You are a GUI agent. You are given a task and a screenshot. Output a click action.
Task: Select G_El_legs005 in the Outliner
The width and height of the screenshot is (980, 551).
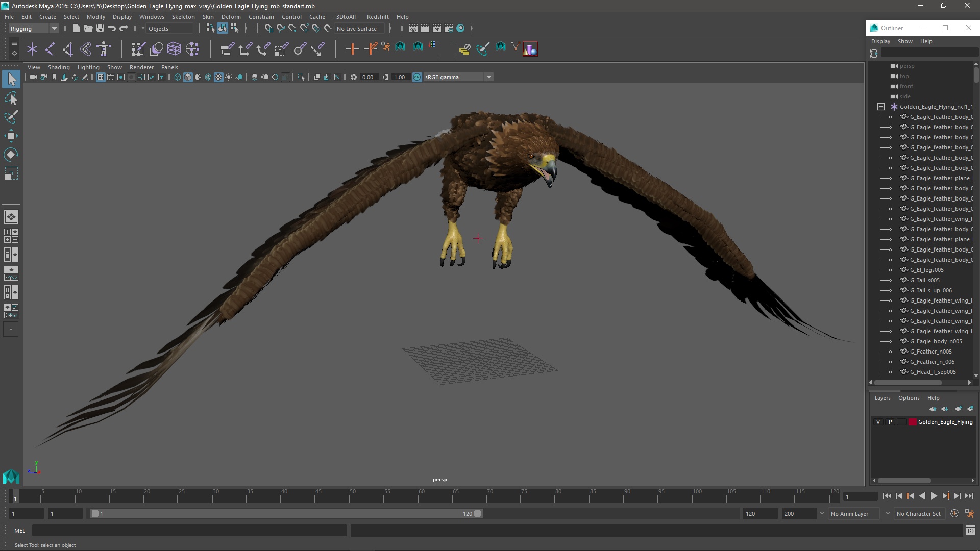tap(926, 270)
